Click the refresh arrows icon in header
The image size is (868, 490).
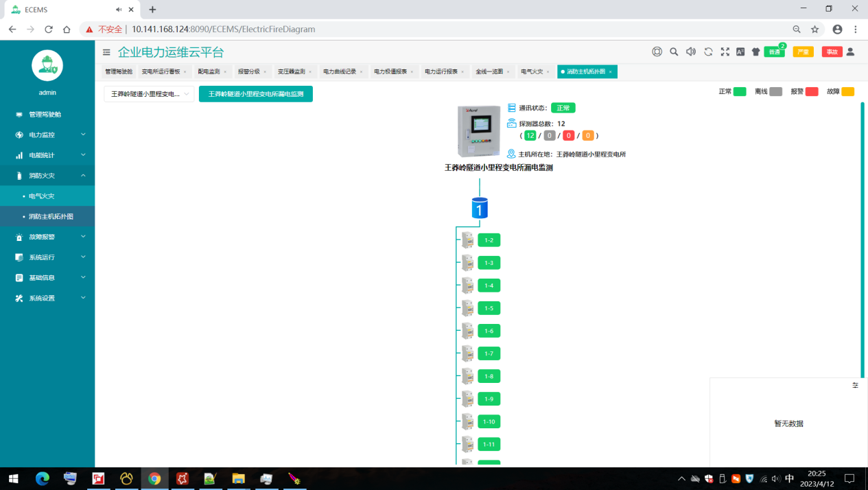pyautogui.click(x=708, y=51)
